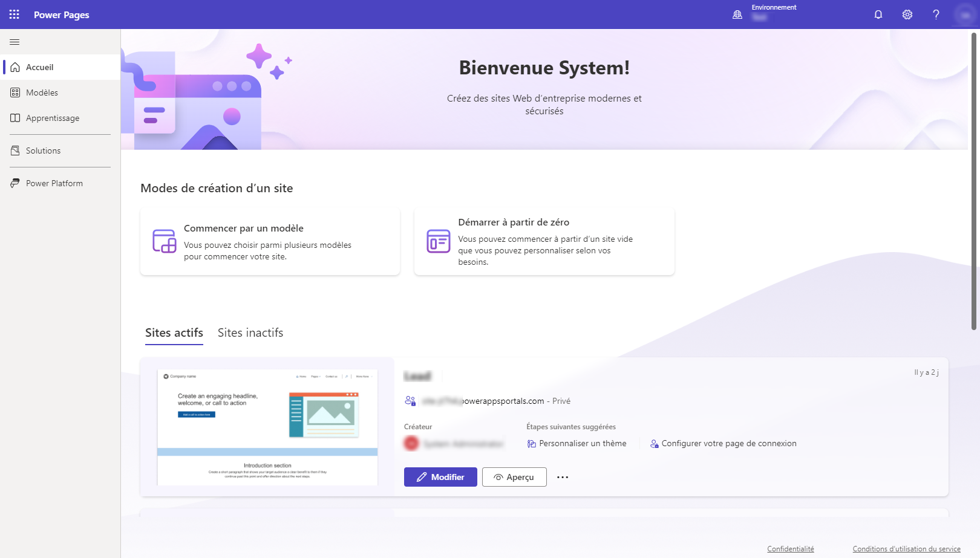Open the settings gear
Screen dimensions: 980x558
[x=907, y=15]
